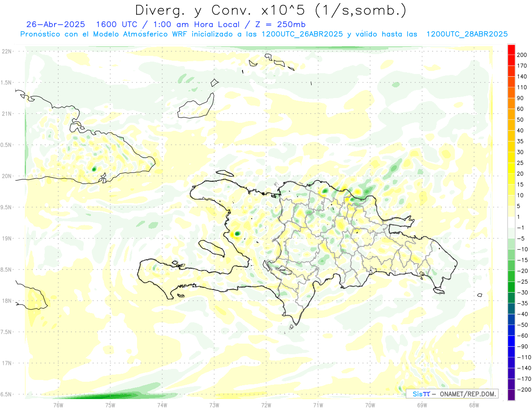Click the '-170' value on the color scale
Viewport: 532px width, 411px height.
[524, 379]
